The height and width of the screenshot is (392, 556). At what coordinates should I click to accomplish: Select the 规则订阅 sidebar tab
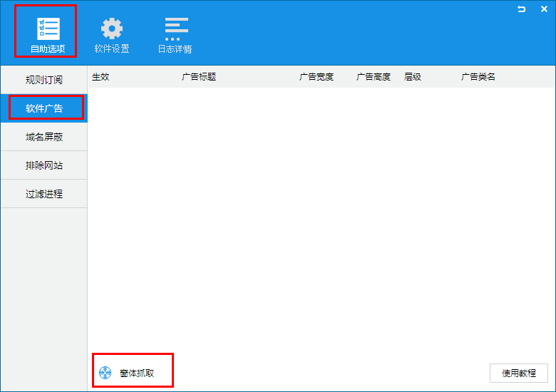click(44, 80)
